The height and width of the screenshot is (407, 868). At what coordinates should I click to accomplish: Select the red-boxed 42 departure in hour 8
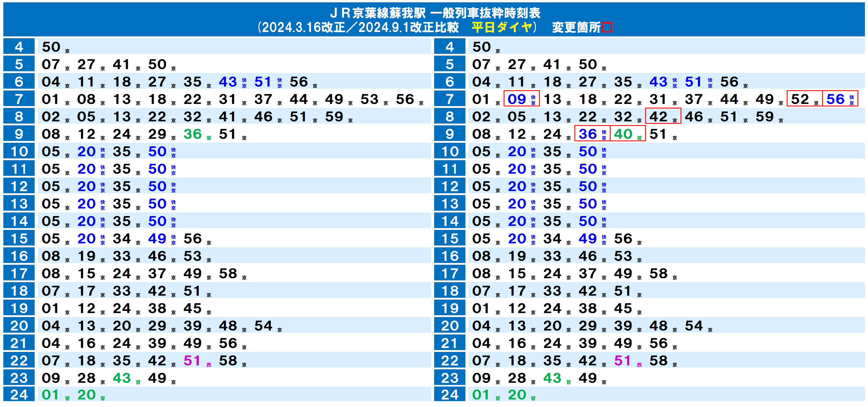(663, 116)
